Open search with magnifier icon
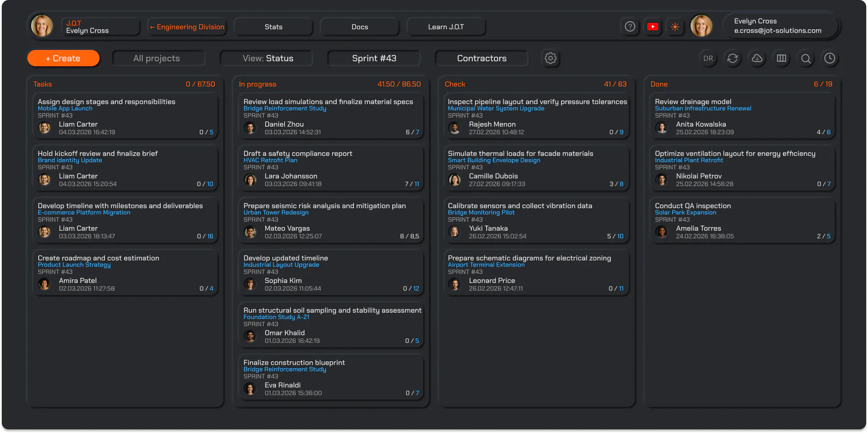Viewport: 868px width, 433px height. (806, 58)
